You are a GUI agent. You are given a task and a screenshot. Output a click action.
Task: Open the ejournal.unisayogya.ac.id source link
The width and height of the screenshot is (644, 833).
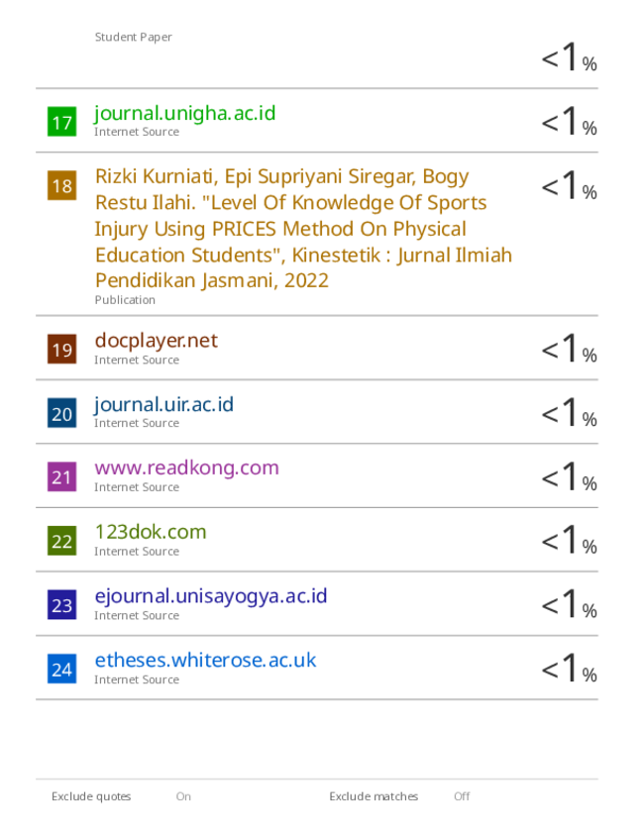pos(211,596)
